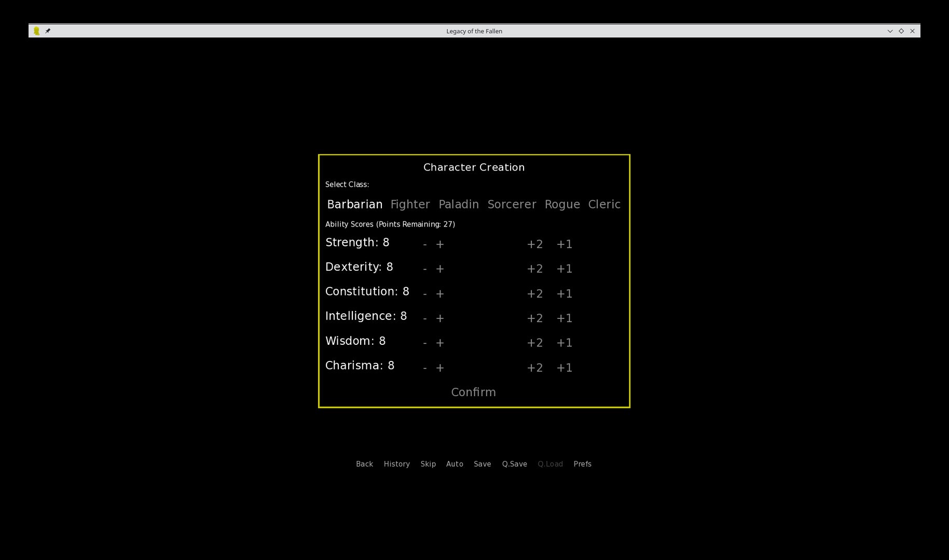The image size is (949, 560).
Task: Pin the window using the pin icon
Action: point(48,31)
